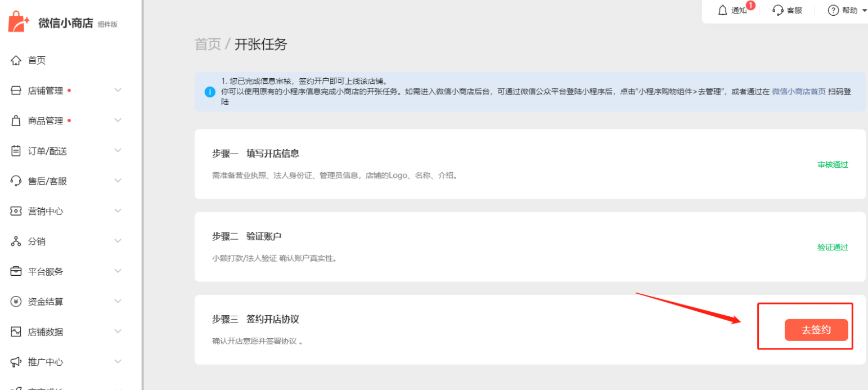Click the 组件版 label beside the logo
Image resolution: width=868 pixels, height=390 pixels.
pyautogui.click(x=107, y=24)
